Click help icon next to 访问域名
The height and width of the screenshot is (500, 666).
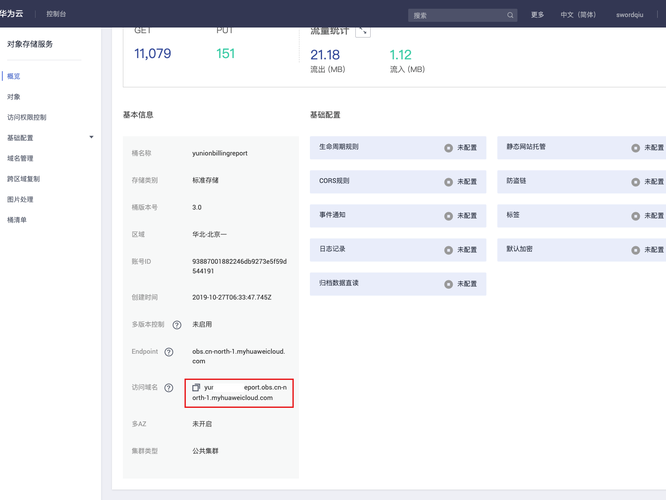[169, 387]
